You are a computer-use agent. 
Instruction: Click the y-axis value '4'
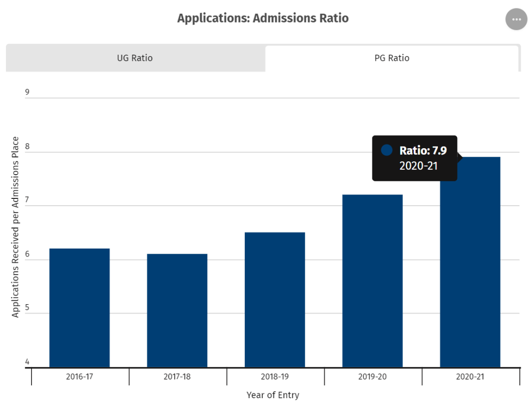[27, 361]
